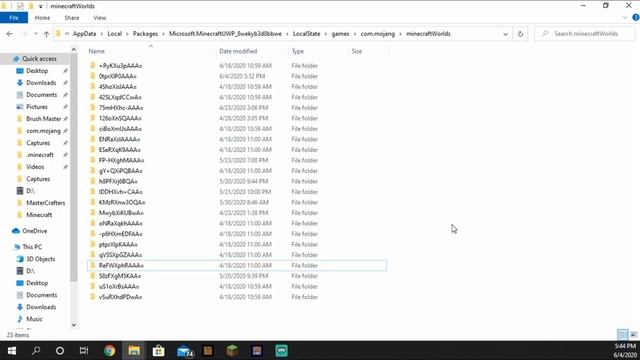Open Music under This PC
Screen dimensions: 640x360
[34, 319]
